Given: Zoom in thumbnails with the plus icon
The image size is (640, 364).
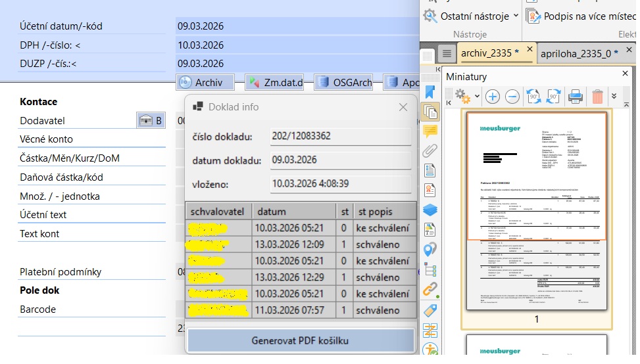Looking at the screenshot, I should click(493, 97).
